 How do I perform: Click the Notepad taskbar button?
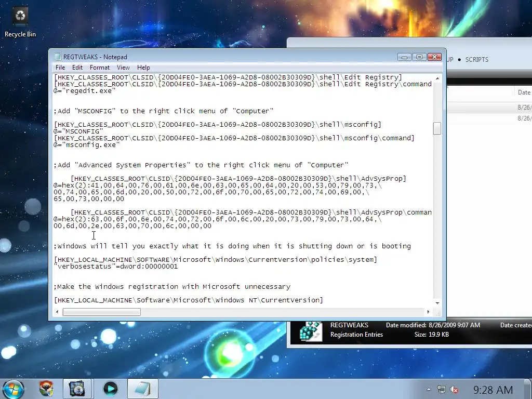pos(143,389)
